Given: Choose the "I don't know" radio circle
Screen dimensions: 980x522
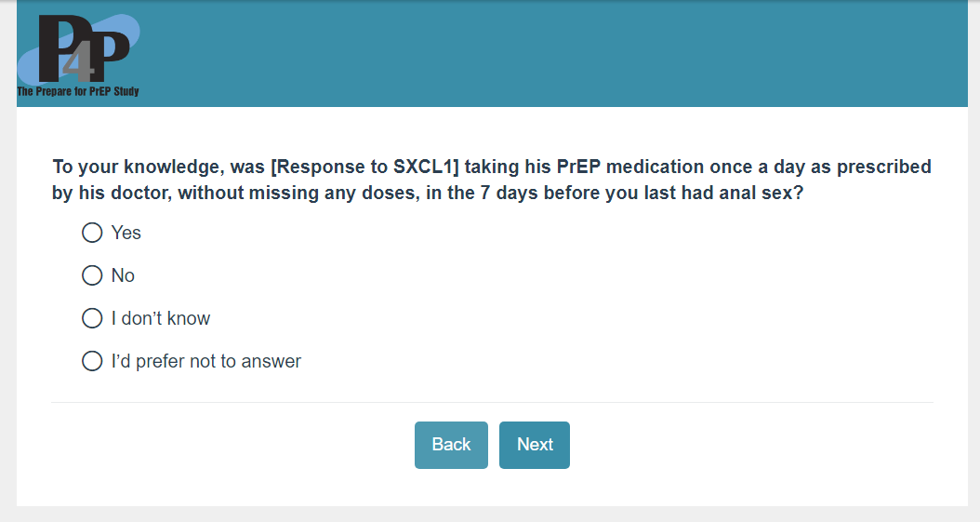Looking at the screenshot, I should [92, 318].
